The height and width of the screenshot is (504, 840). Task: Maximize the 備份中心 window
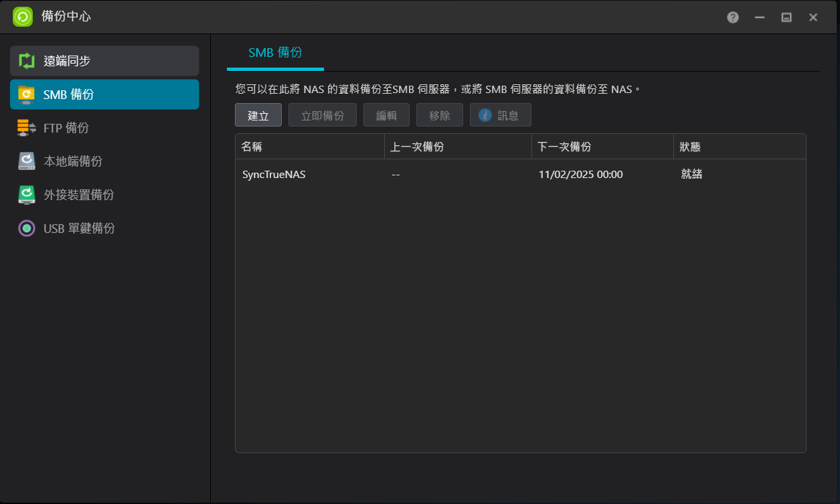(786, 17)
